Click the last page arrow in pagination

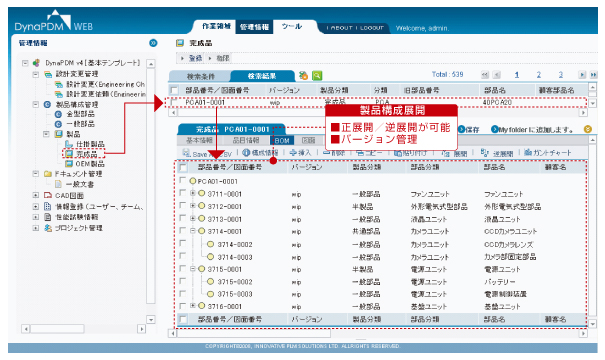pyautogui.click(x=593, y=75)
